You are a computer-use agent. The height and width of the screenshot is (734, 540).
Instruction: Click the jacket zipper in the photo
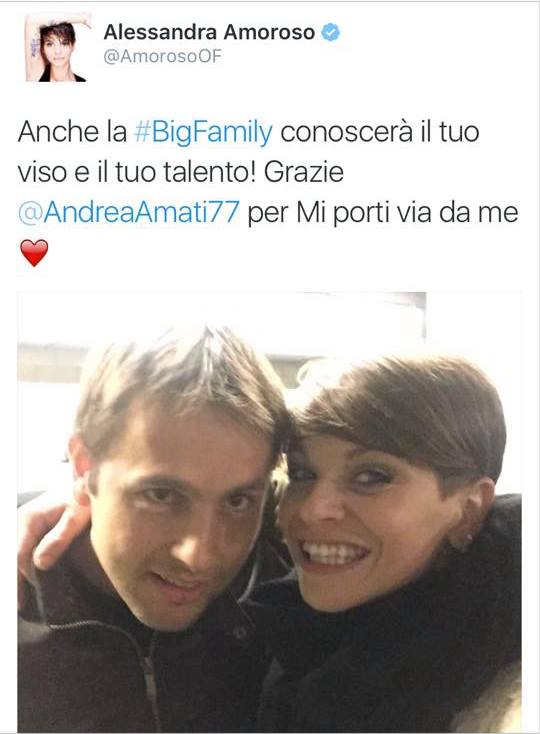pyautogui.click(x=146, y=681)
